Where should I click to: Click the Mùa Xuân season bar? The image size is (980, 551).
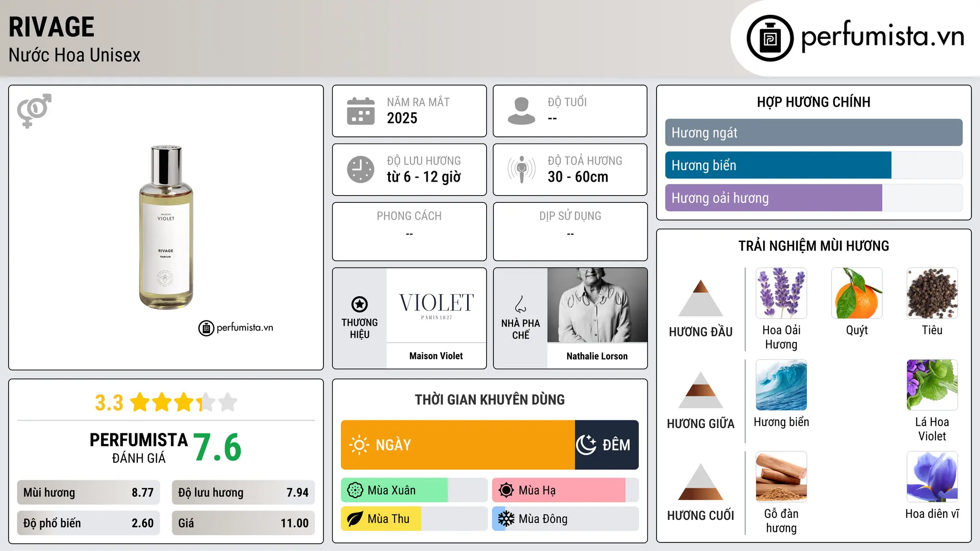(414, 490)
